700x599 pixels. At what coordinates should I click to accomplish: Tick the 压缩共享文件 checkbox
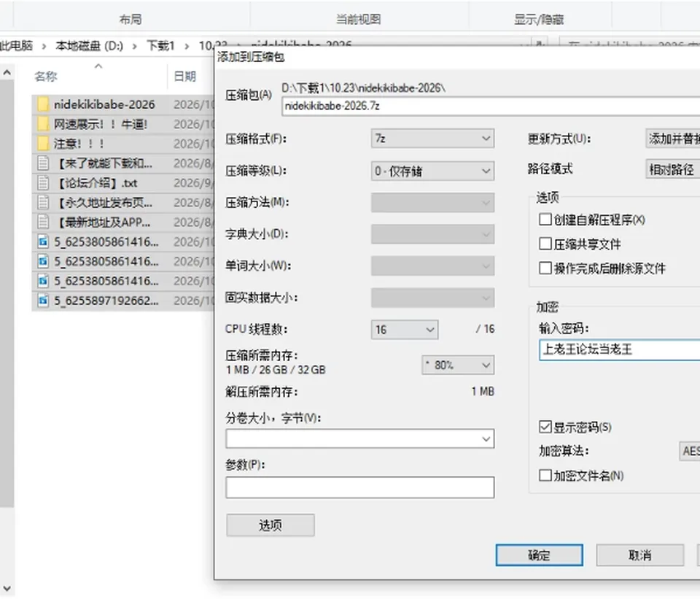545,244
